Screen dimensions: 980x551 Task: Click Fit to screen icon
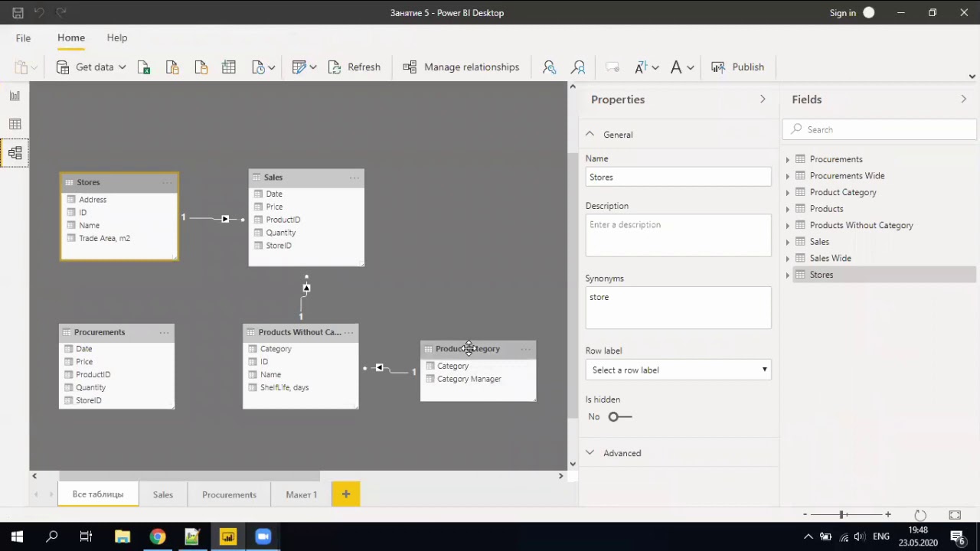click(955, 515)
